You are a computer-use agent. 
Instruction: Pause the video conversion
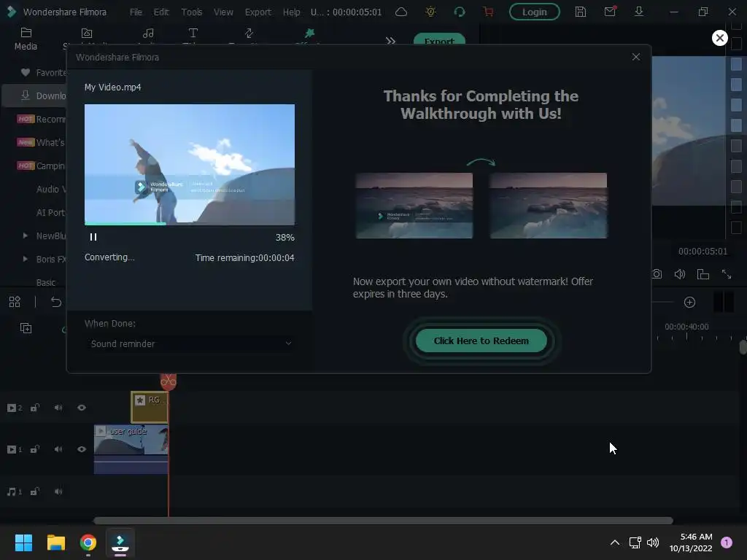click(x=93, y=237)
